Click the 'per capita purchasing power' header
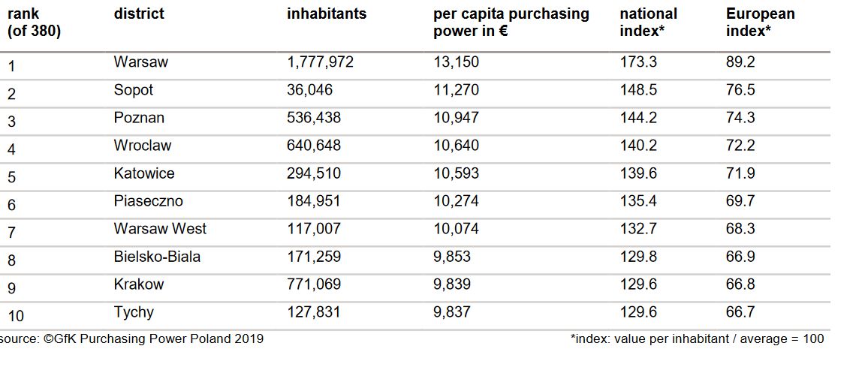Image resolution: width=868 pixels, height=370 pixels. click(511, 23)
